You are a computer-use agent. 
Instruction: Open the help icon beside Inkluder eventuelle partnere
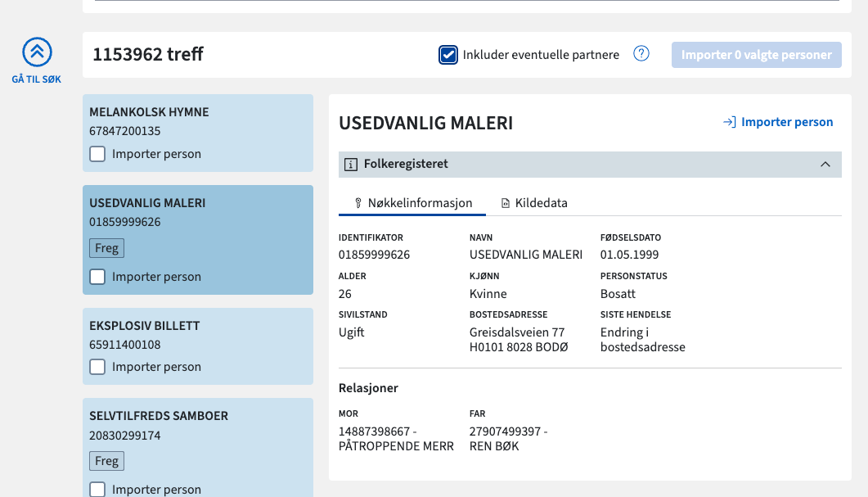coord(641,53)
